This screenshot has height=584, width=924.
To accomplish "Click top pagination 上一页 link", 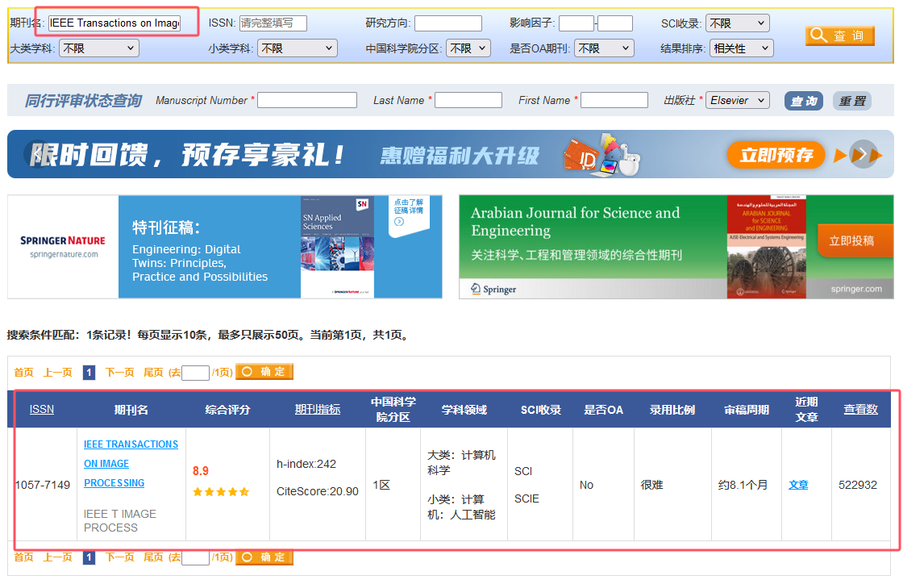I will 58,373.
